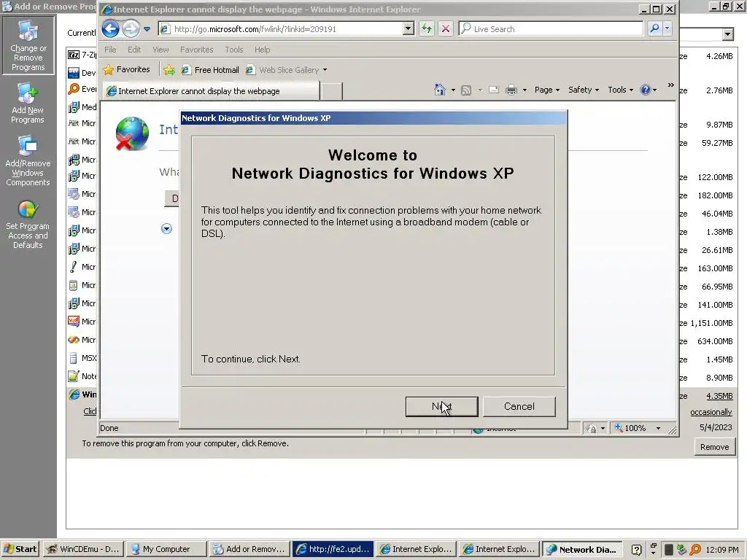Open the Safety command bar menu
This screenshot has width=747, height=560.
(583, 90)
